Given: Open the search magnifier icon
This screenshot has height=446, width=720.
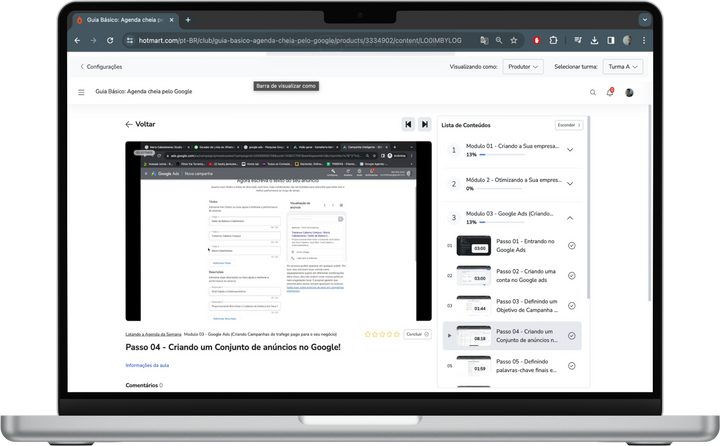Looking at the screenshot, I should coord(592,92).
